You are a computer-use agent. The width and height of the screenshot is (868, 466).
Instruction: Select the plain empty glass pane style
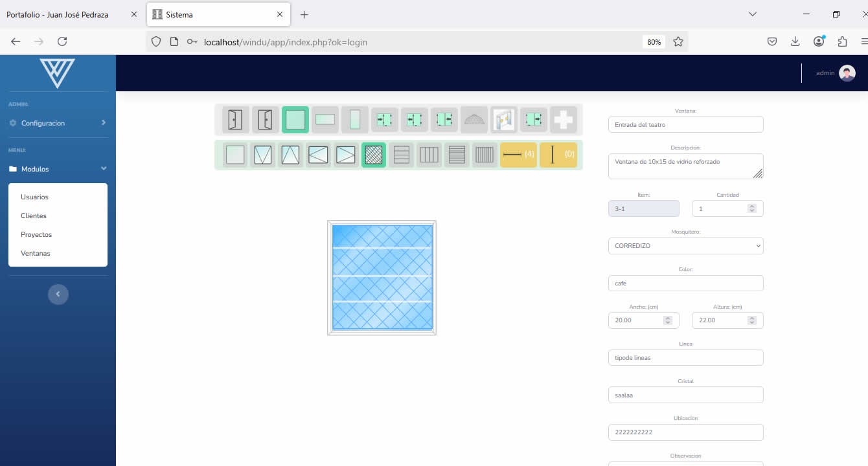(235, 155)
